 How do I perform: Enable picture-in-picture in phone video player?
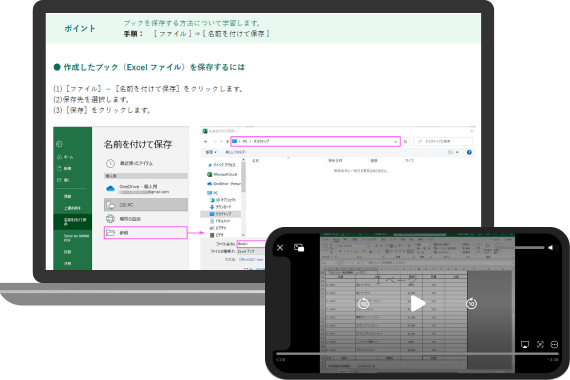pyautogui.click(x=299, y=248)
